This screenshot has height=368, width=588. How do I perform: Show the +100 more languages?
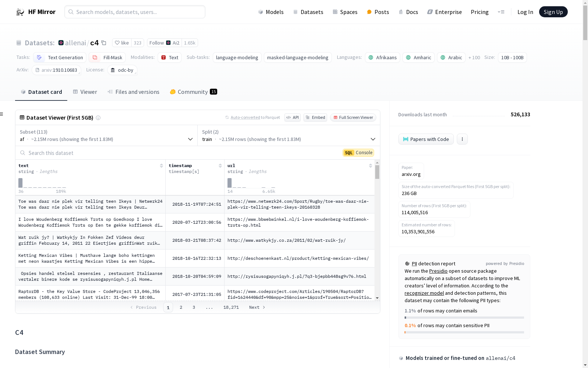click(x=474, y=57)
